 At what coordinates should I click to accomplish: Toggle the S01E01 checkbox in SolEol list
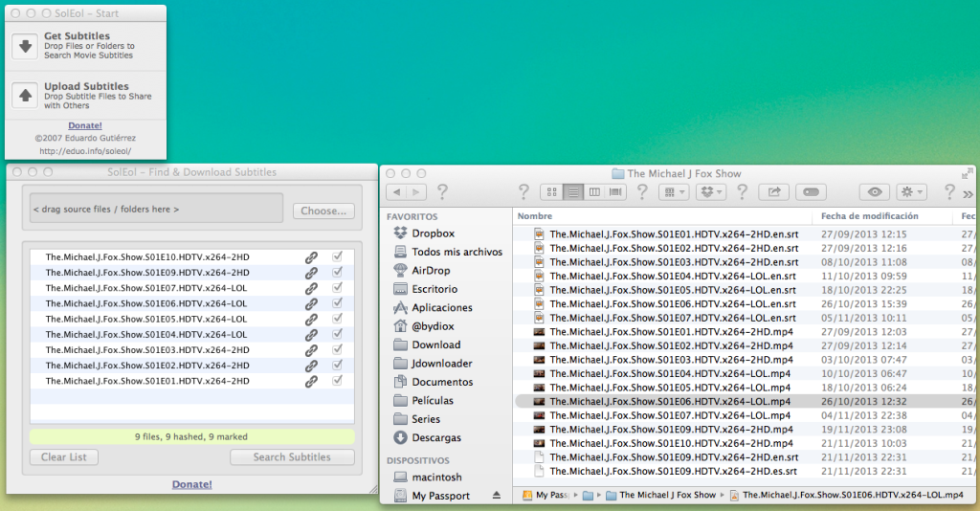338,380
